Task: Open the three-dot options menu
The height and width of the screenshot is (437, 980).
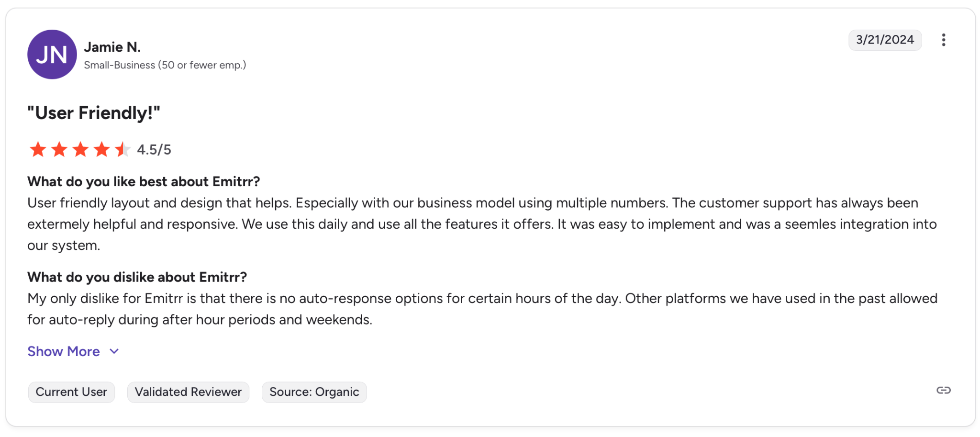Action: [x=943, y=40]
